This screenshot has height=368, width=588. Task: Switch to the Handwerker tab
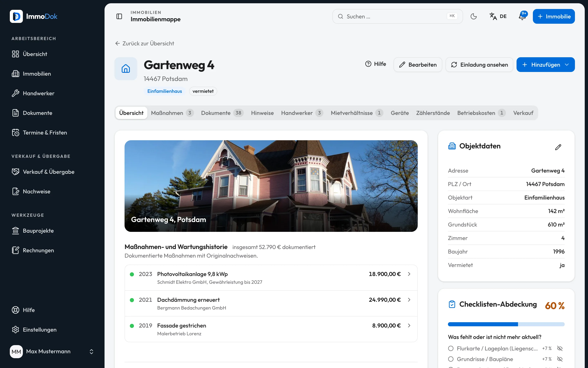tap(302, 113)
